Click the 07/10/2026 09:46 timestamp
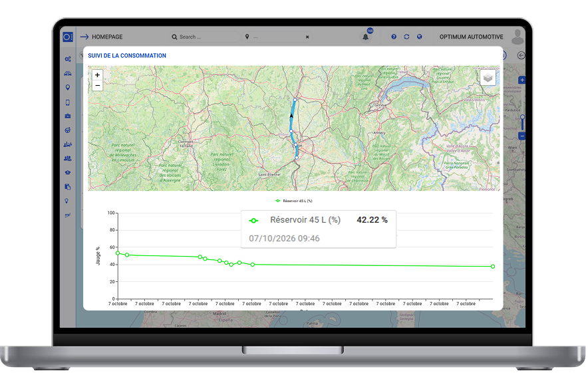 click(x=284, y=239)
